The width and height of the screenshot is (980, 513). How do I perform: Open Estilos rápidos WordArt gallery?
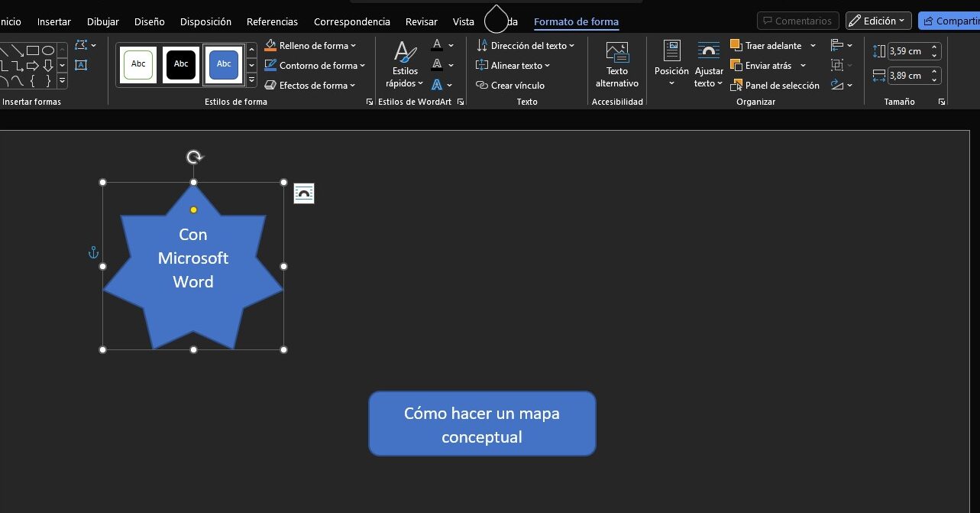pos(405,64)
